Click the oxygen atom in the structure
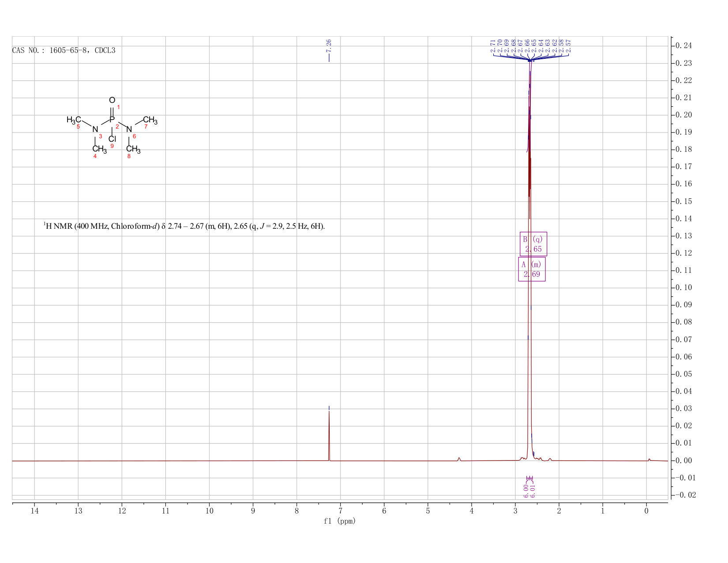Screen dimensions: 728x563 [112, 100]
